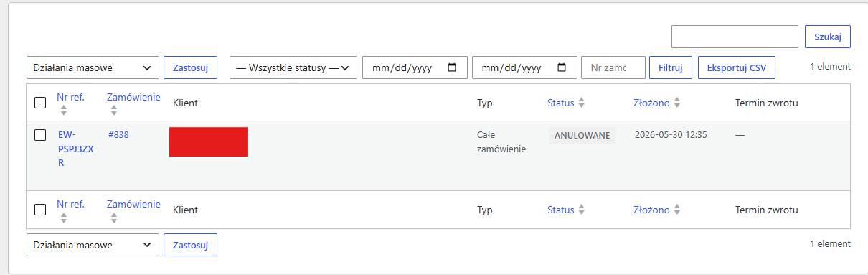Open calendar picker in first date field

(452, 67)
